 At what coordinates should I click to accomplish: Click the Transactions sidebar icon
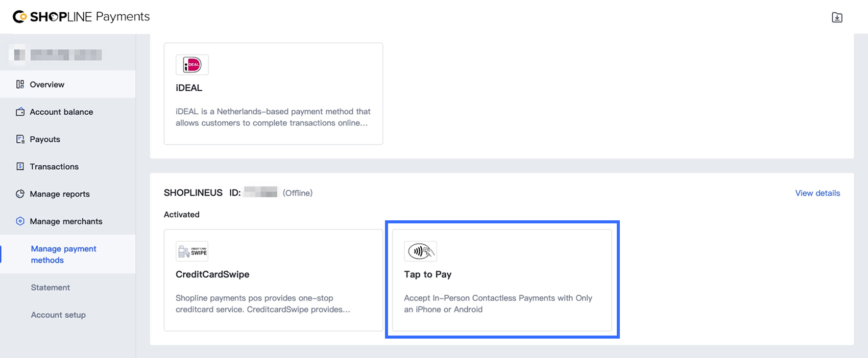[20, 166]
